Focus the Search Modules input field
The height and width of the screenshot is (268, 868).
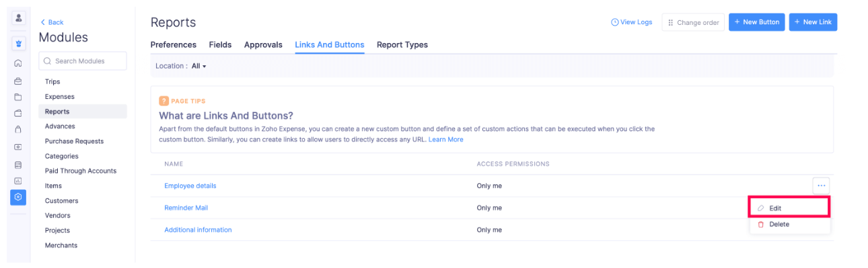pyautogui.click(x=83, y=61)
